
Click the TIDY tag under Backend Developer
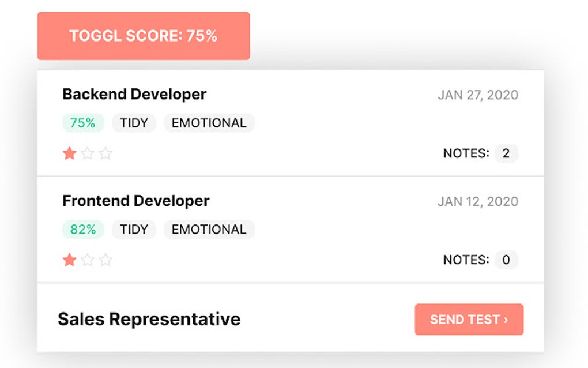tap(134, 123)
